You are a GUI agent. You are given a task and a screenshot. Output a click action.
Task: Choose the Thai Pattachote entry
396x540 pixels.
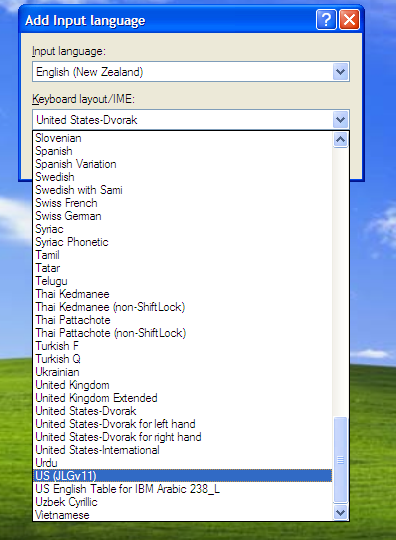(183, 320)
